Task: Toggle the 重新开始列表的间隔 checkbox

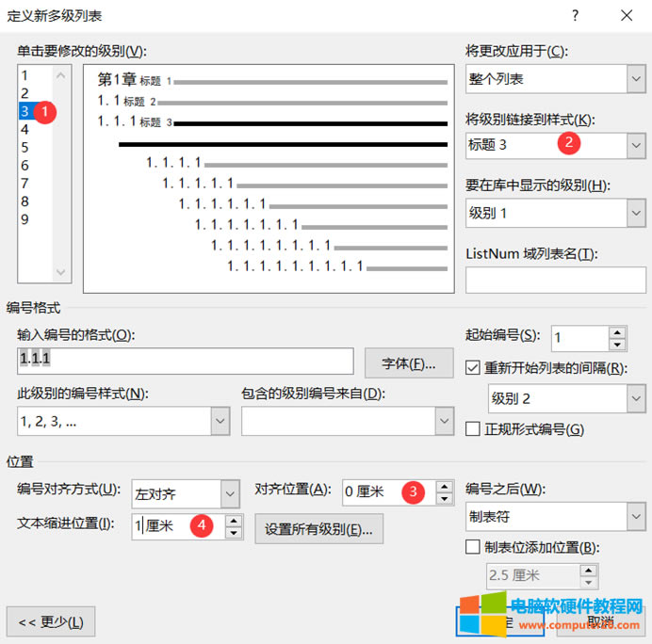Action: (x=473, y=368)
